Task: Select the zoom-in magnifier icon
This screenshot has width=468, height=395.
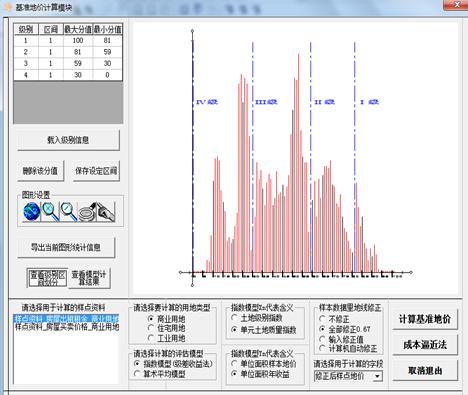Action: (50, 212)
